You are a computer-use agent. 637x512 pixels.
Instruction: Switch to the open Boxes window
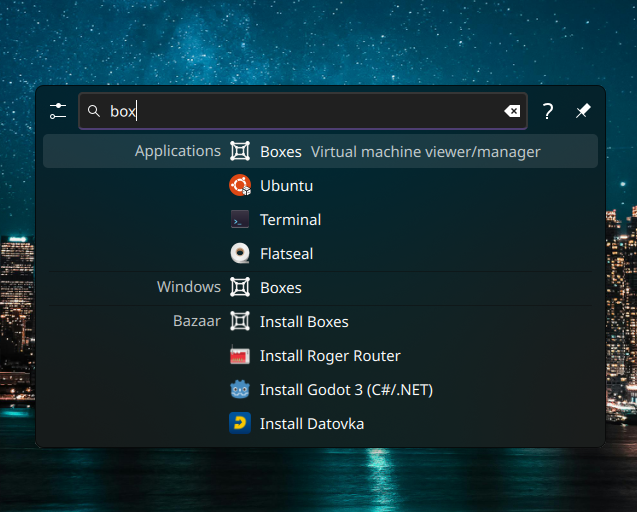click(320, 288)
